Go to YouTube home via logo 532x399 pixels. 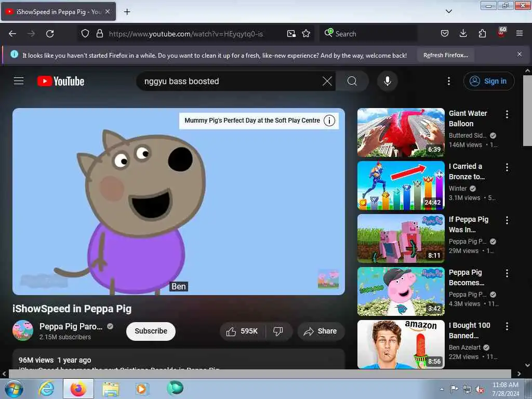click(61, 81)
